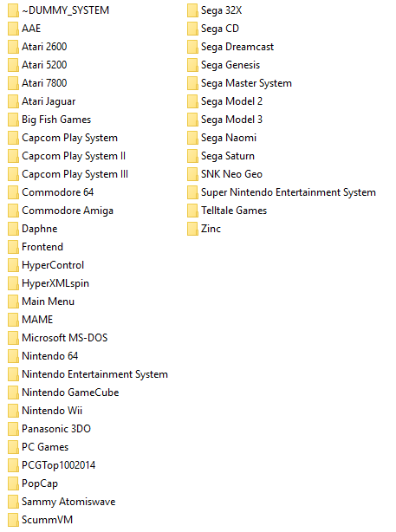Click the Nintendo GameCube folder name
The height and width of the screenshot is (532, 396).
click(x=70, y=393)
